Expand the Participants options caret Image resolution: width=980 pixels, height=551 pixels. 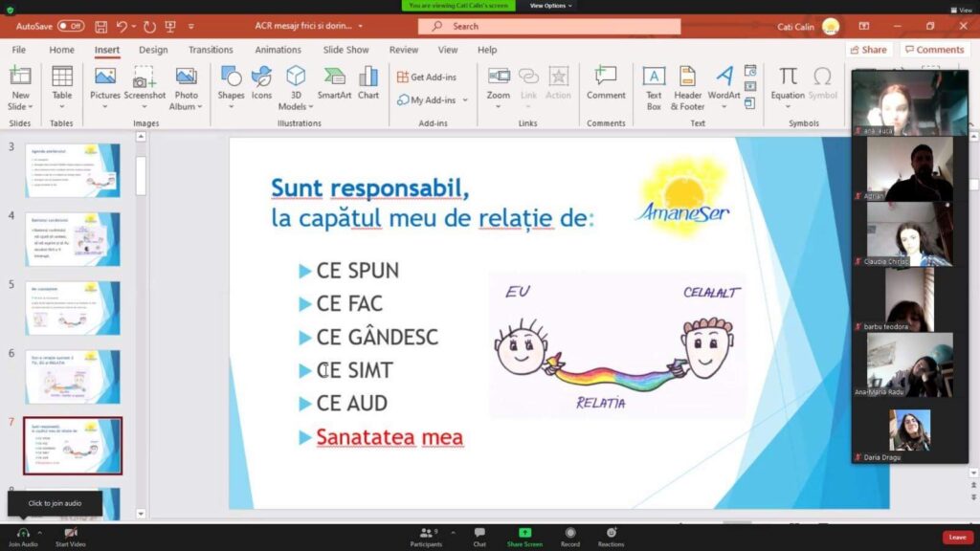tap(453, 533)
